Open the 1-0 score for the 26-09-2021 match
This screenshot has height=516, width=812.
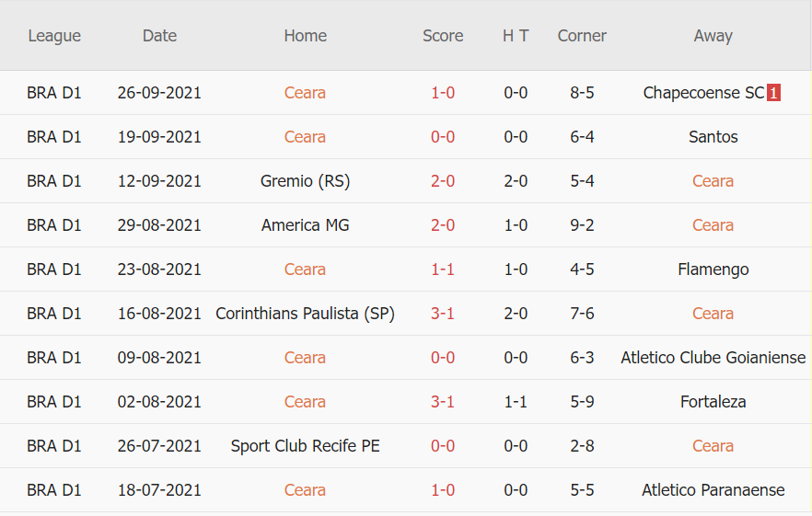[443, 93]
